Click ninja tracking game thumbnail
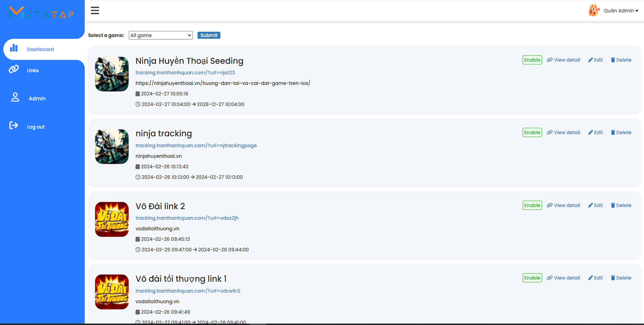Screen dimensions: 644x325 [112, 147]
